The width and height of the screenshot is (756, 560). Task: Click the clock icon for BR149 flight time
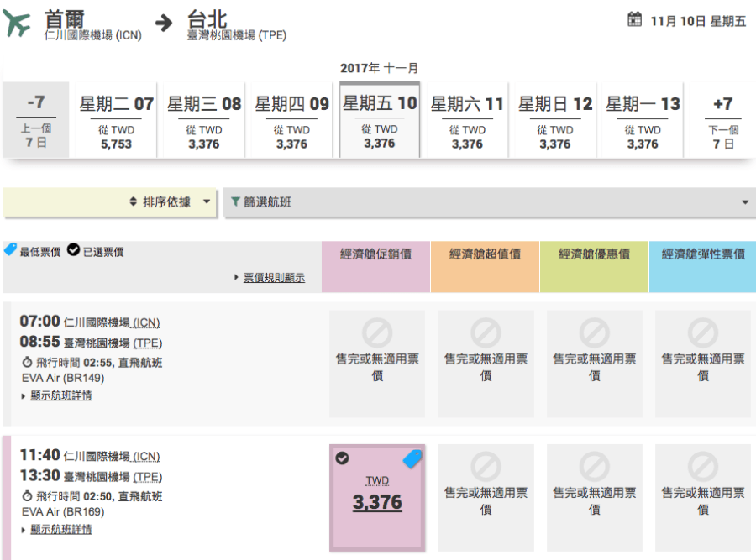[27, 362]
